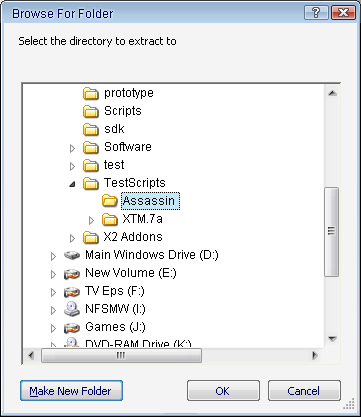This screenshot has height=417, width=361.
Task: Click the TV Eps (F:) drive icon
Action: [72, 292]
